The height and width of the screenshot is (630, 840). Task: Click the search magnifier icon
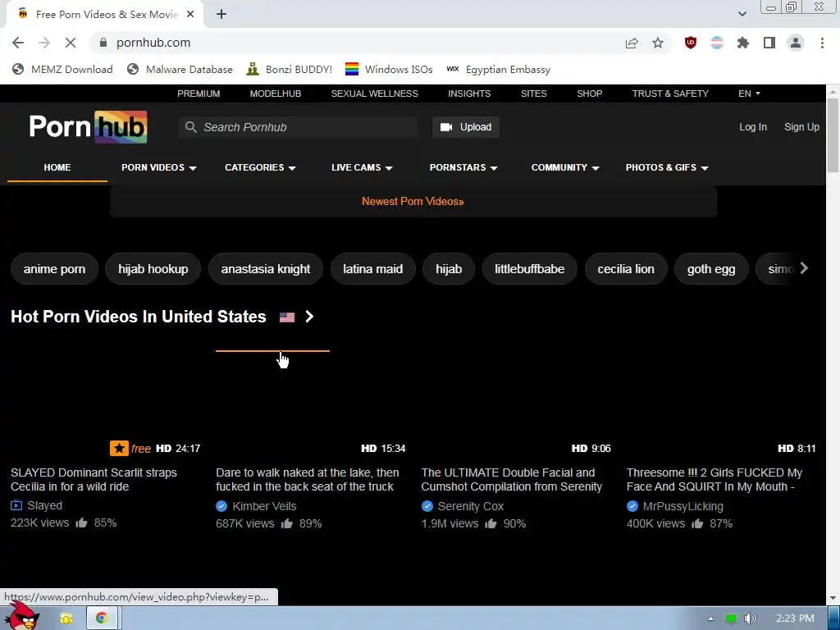[x=190, y=127]
